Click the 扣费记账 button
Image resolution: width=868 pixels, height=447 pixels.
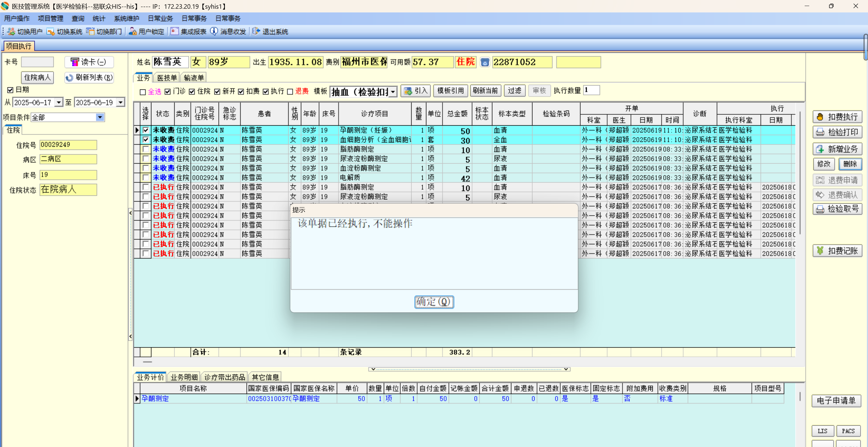click(837, 251)
